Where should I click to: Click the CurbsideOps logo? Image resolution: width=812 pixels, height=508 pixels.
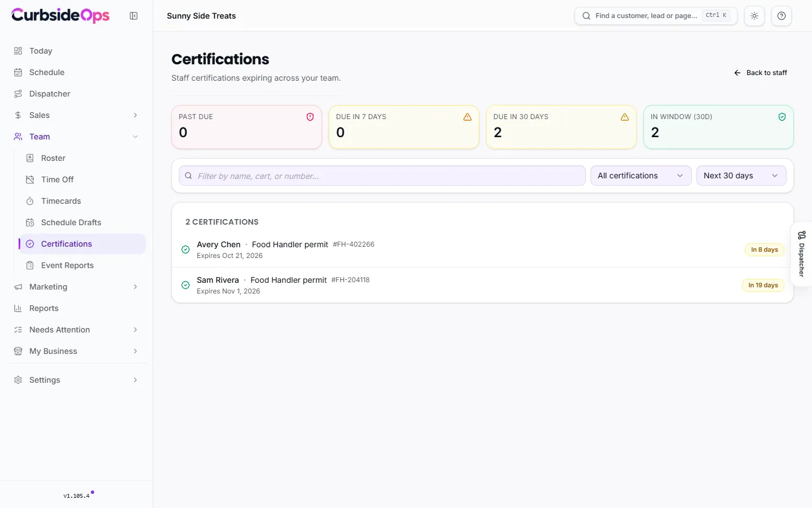[60, 15]
